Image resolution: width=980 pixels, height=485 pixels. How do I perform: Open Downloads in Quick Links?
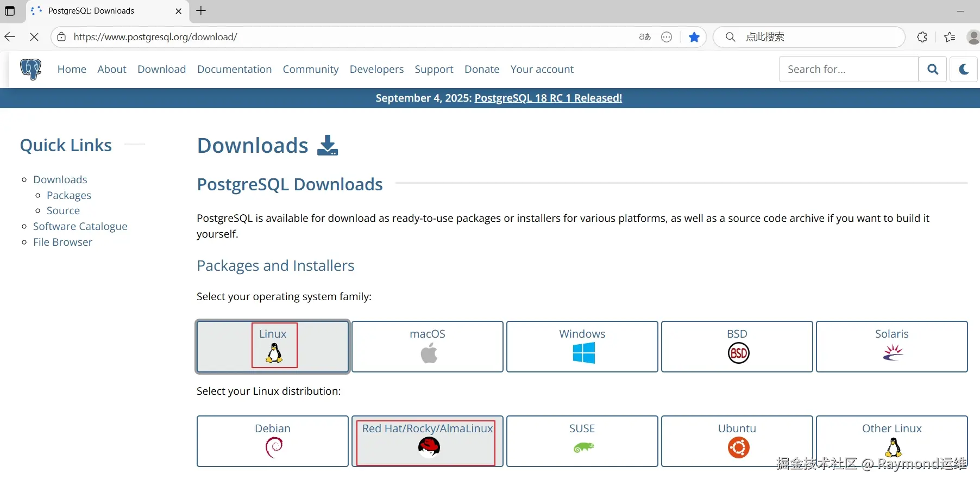(x=60, y=179)
